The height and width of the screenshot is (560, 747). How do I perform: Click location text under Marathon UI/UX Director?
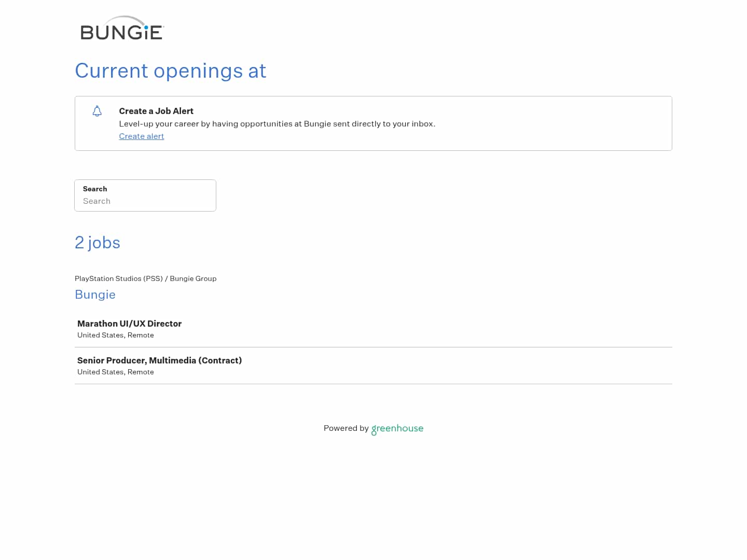[x=116, y=335]
